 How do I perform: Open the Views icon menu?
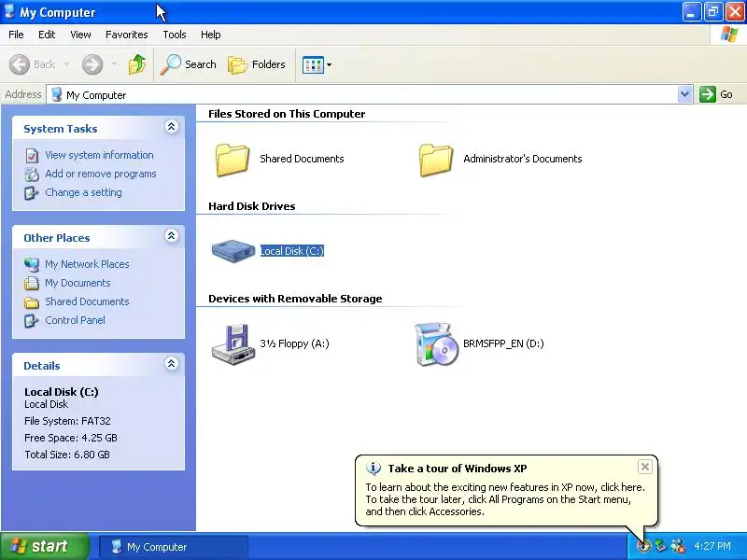click(317, 64)
